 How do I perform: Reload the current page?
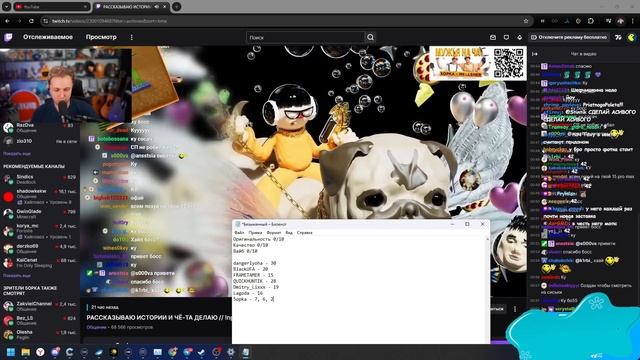[x=31, y=21]
